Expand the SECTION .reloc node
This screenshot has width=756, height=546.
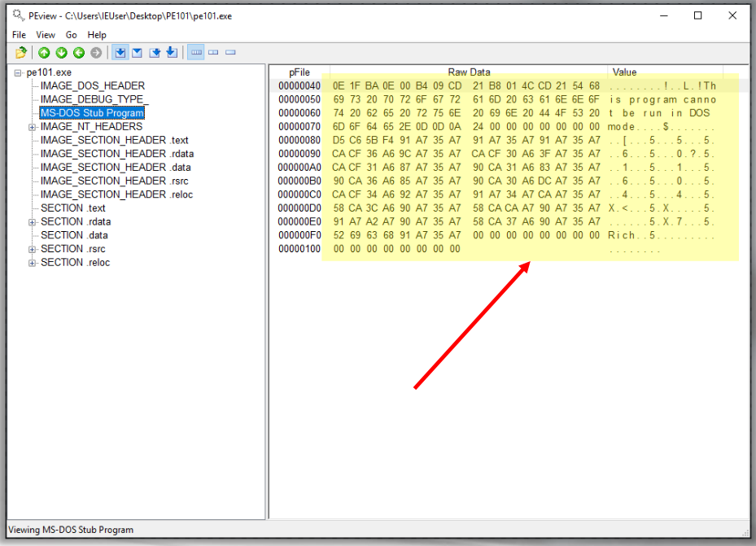coord(32,263)
